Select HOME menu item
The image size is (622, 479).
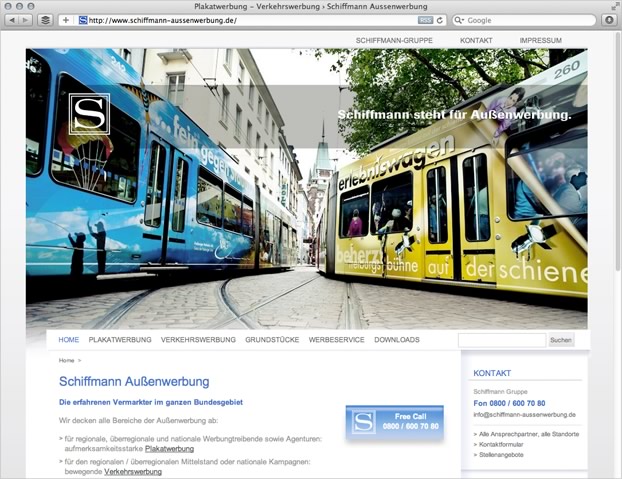point(69,340)
